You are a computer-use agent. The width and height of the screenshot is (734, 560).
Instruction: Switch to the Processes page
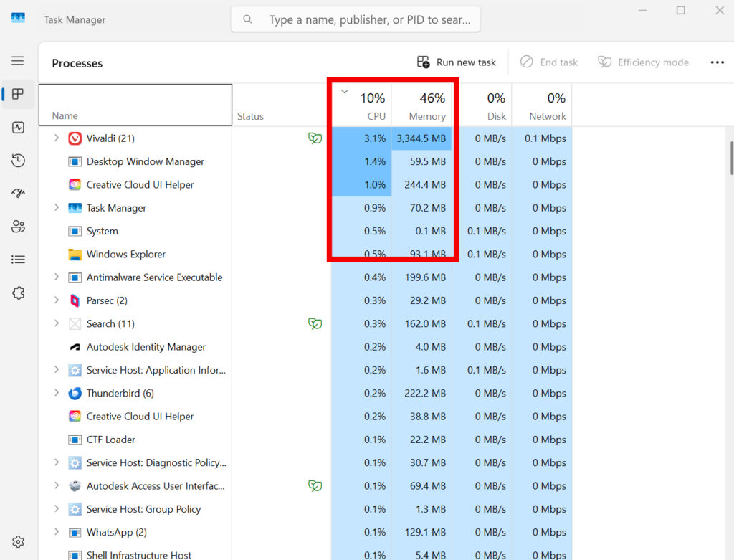coord(18,94)
